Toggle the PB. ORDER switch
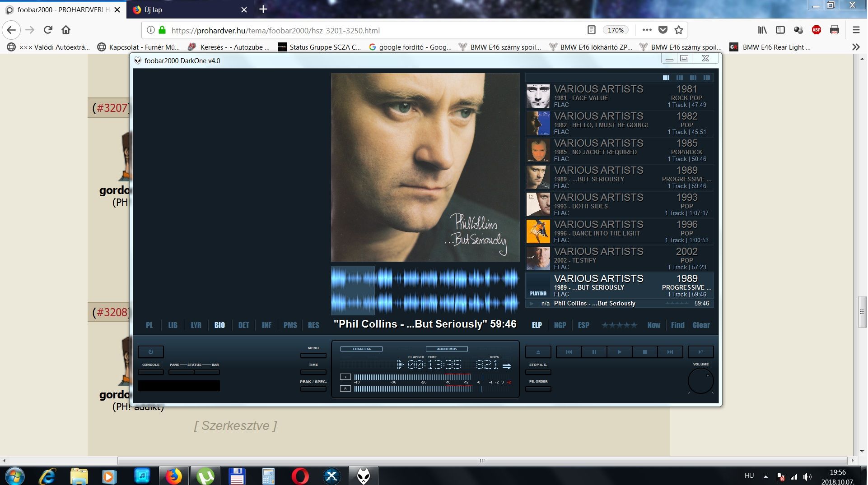 point(538,389)
